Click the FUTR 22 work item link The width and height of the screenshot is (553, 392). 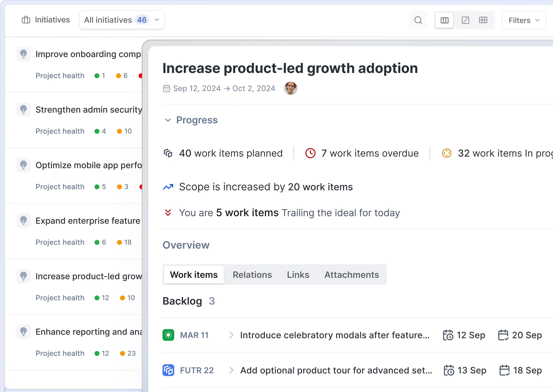197,370
